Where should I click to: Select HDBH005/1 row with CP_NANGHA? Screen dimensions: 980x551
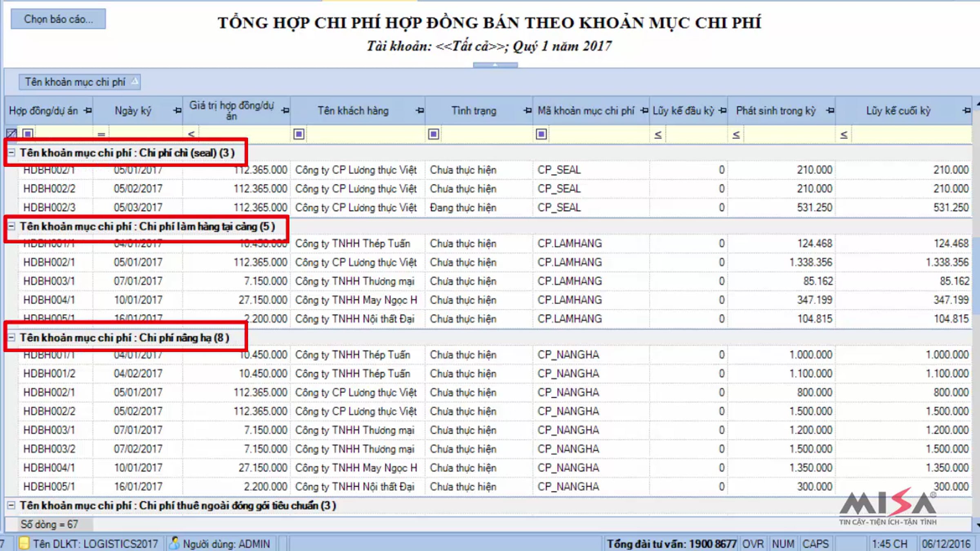click(x=494, y=487)
